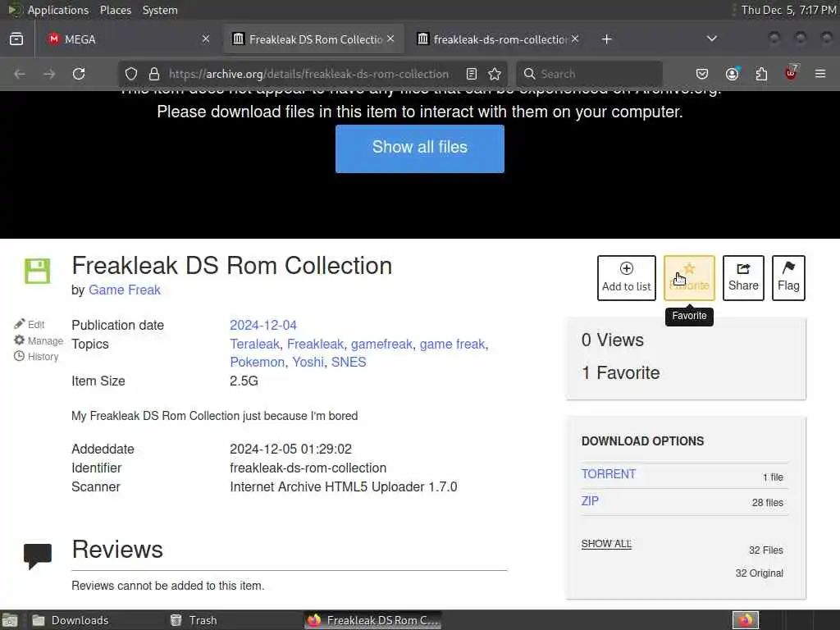Open tracking protection shield icon

click(131, 74)
